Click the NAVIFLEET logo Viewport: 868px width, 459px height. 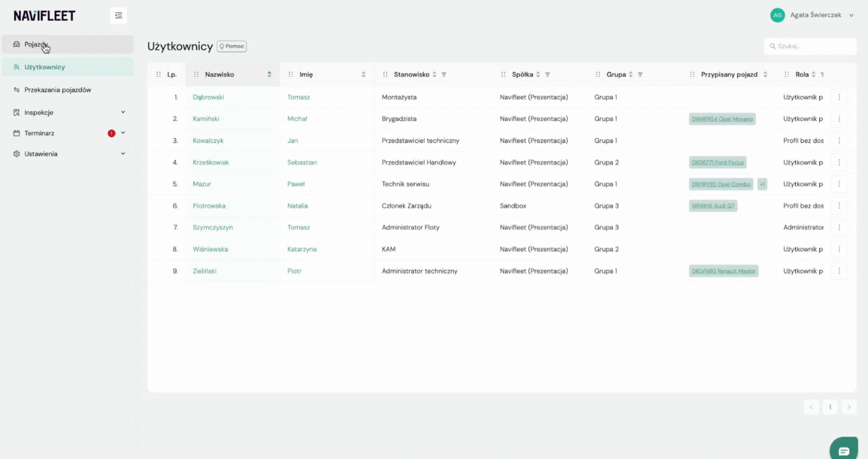click(x=45, y=16)
